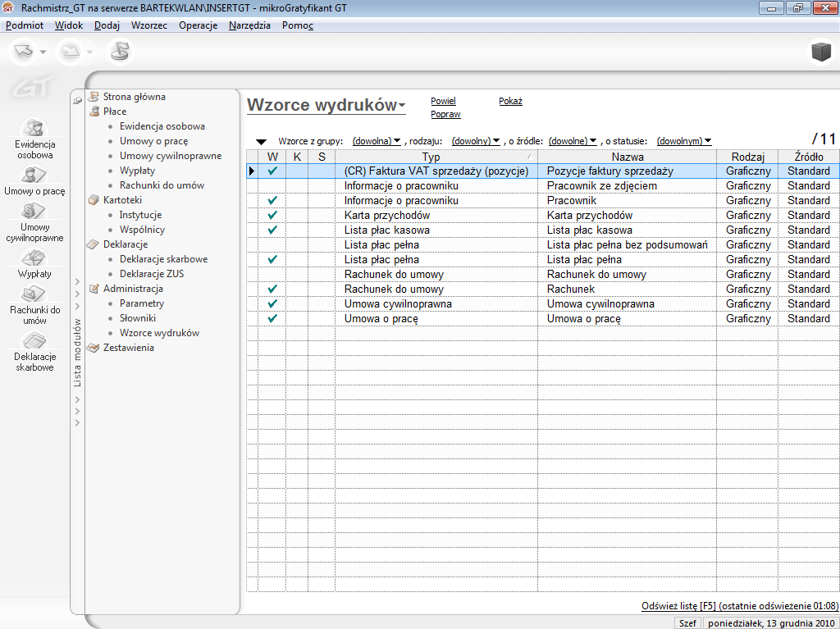Click the Umowy o pracę sidebar icon
Viewport: 840px width, 629px height.
pyautogui.click(x=34, y=175)
